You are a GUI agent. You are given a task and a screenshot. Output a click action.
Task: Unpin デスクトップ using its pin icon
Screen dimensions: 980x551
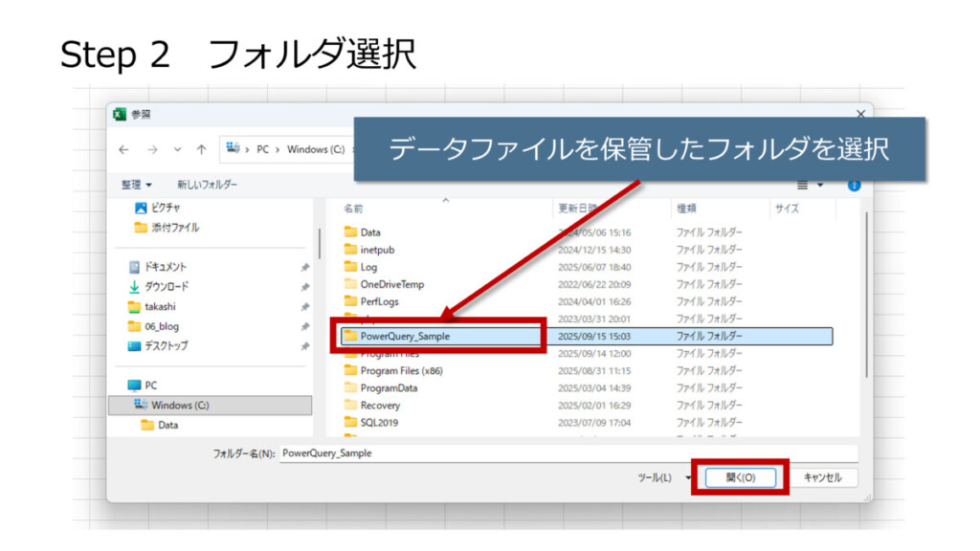305,346
